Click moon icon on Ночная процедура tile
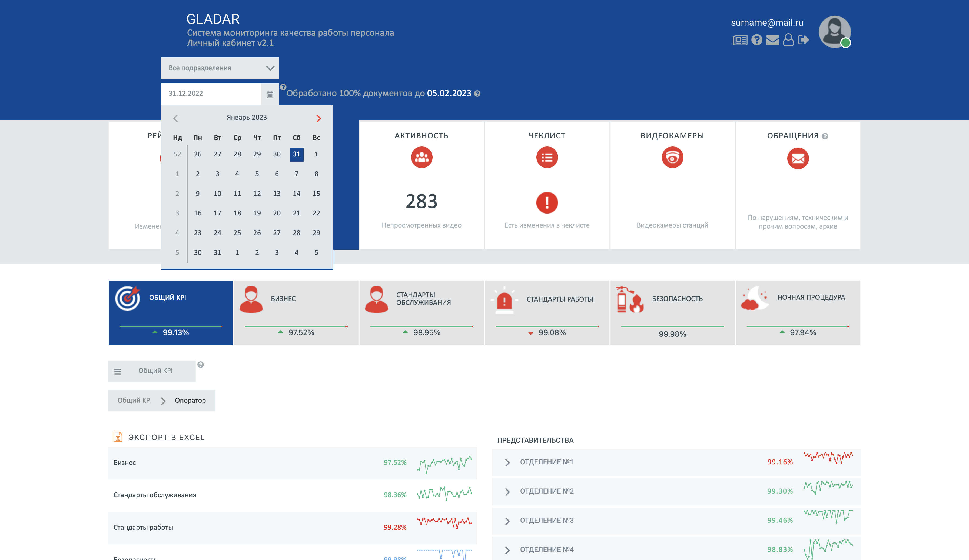This screenshot has width=969, height=560. (x=755, y=298)
